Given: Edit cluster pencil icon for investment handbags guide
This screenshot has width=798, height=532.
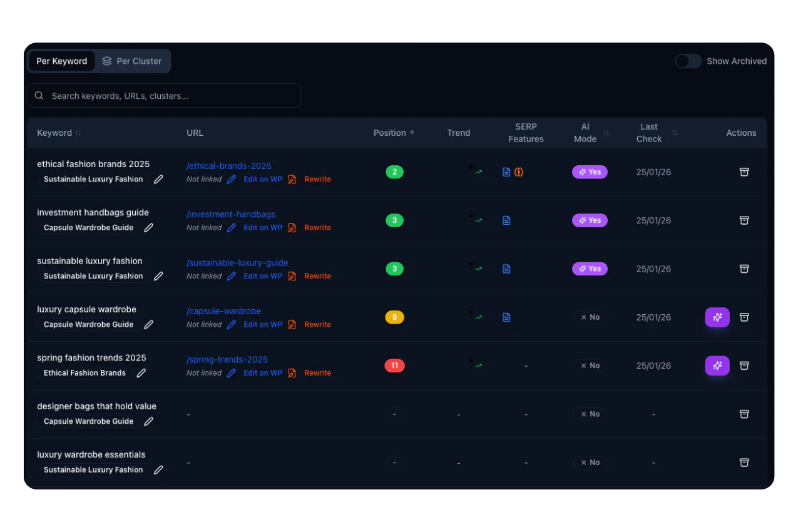Looking at the screenshot, I should [x=148, y=228].
